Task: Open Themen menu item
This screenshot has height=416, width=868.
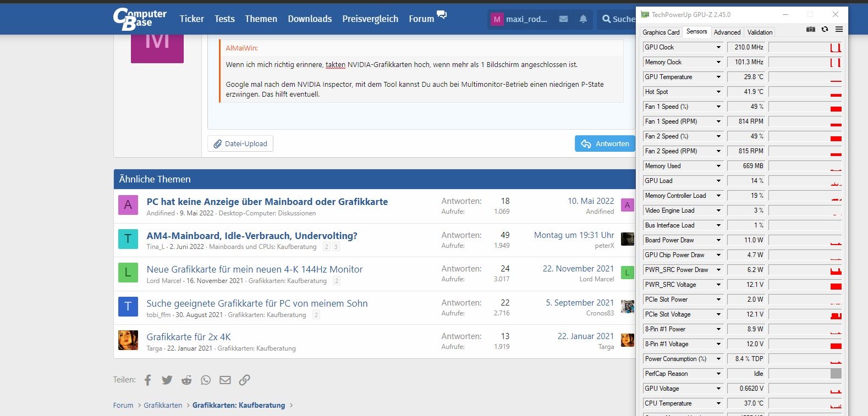Action: (261, 19)
